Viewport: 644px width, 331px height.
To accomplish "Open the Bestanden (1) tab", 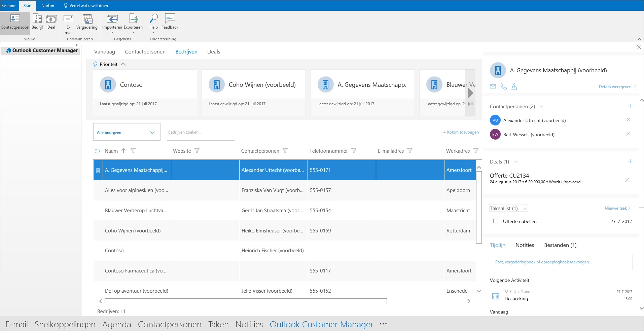I will click(x=560, y=245).
